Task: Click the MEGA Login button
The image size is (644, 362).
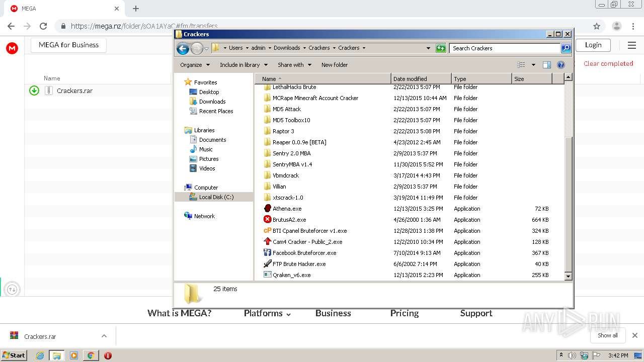Action: (593, 45)
